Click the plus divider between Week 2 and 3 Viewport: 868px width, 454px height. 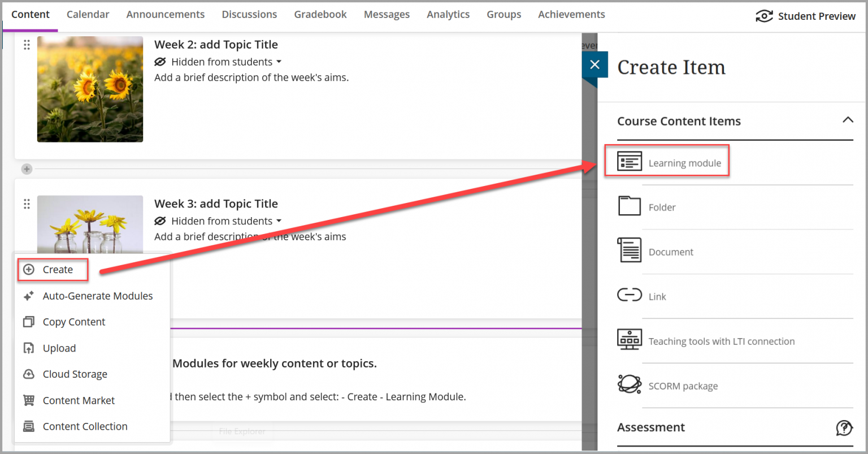click(x=27, y=169)
